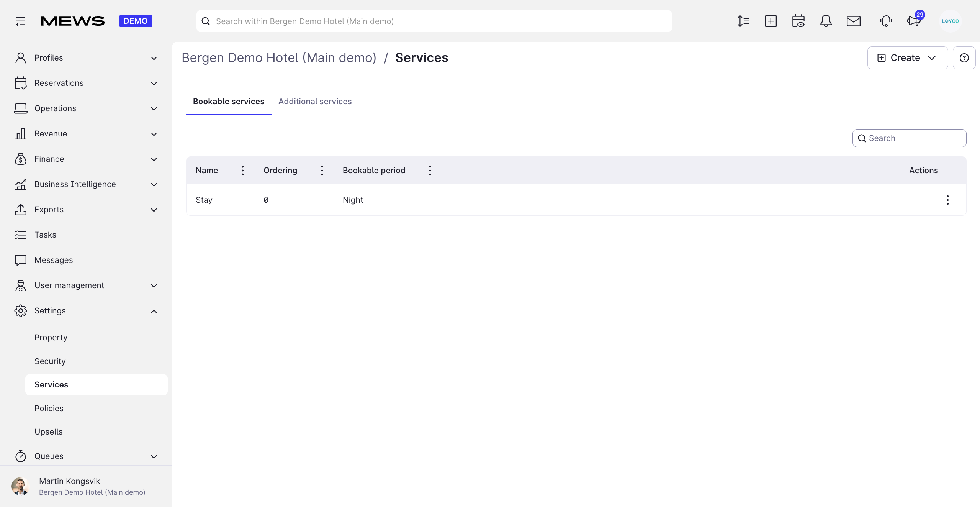Collapse the sidebar with the hamburger menu icon
Viewport: 980px width, 507px height.
[21, 21]
